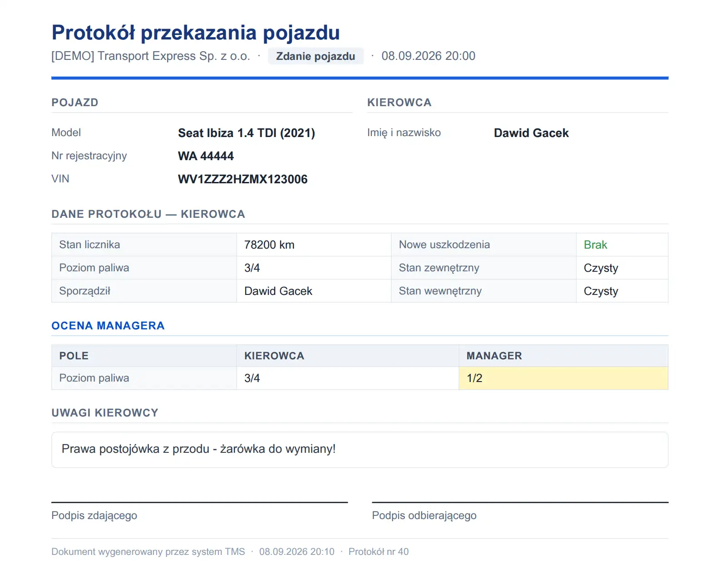Viewport: 720px width, 588px height.
Task: Select the odometer value '78200 km'
Action: 269,245
